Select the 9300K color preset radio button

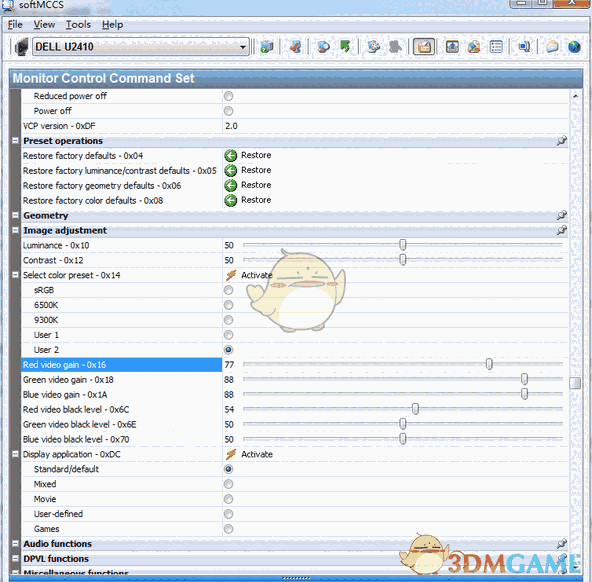[x=228, y=320]
